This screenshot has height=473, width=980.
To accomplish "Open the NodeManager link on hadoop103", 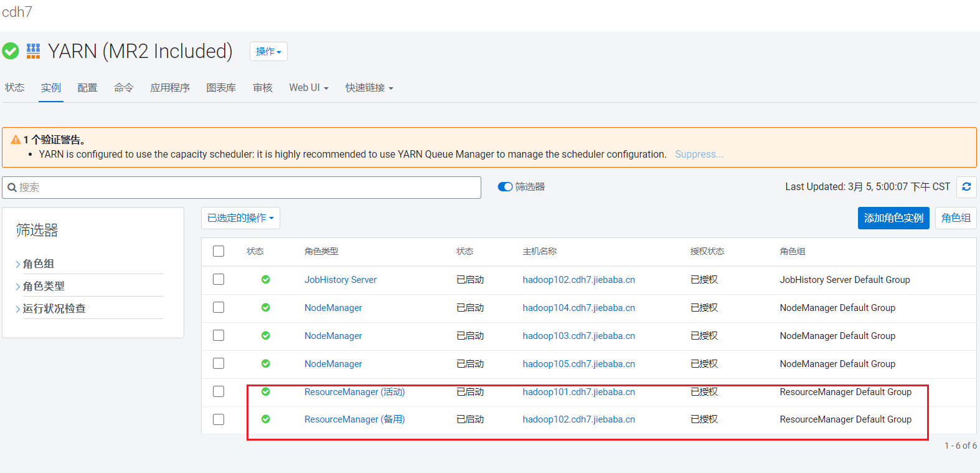I will [333, 336].
